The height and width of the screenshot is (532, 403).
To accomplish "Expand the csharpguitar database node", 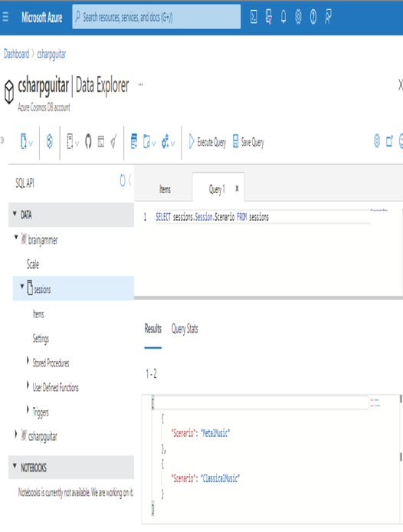I will [x=15, y=434].
